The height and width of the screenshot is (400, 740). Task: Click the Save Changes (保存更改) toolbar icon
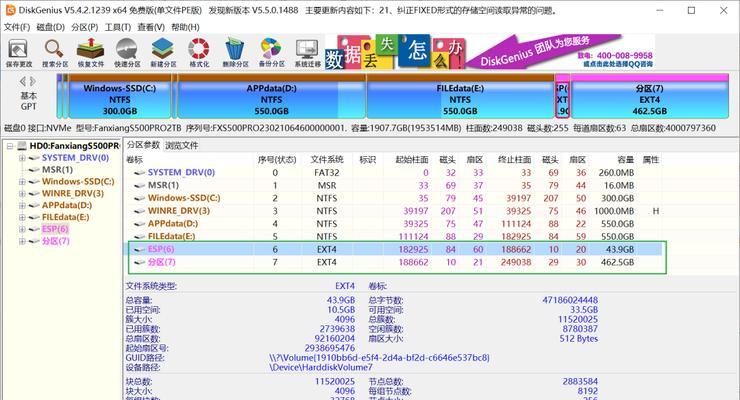pyautogui.click(x=19, y=52)
